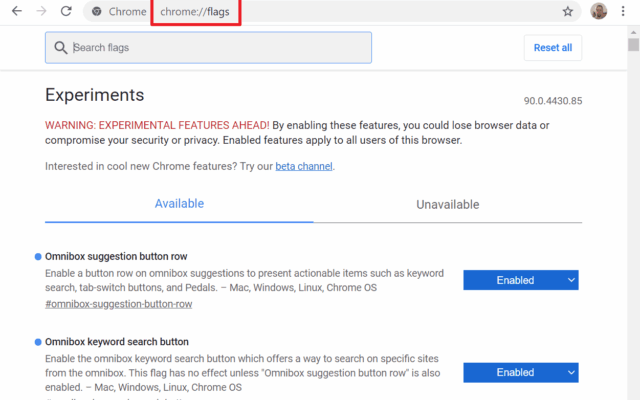Click the page scrollbar thumb
Image resolution: width=640 pixels, height=400 pixels.
pyautogui.click(x=633, y=45)
